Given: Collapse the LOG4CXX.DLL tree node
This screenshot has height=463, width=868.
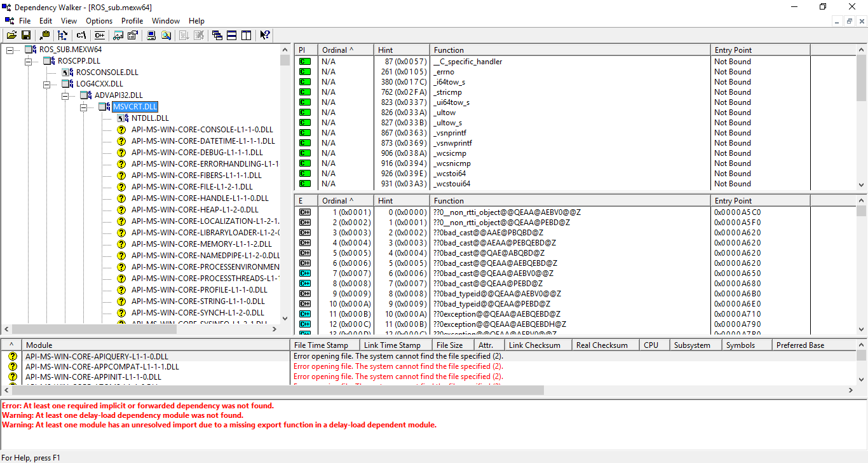Looking at the screenshot, I should (x=46, y=83).
